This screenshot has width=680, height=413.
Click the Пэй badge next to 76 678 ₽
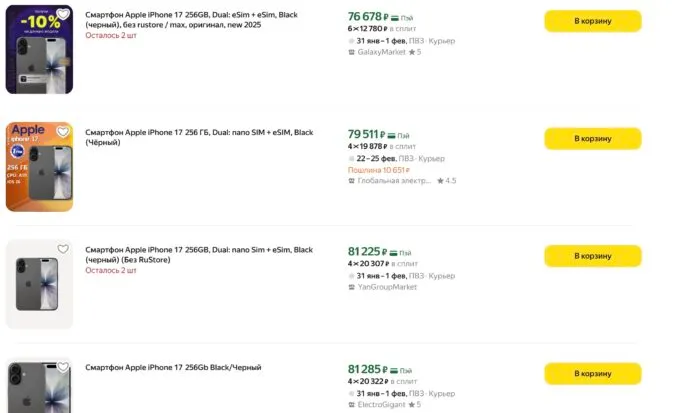coord(400,18)
